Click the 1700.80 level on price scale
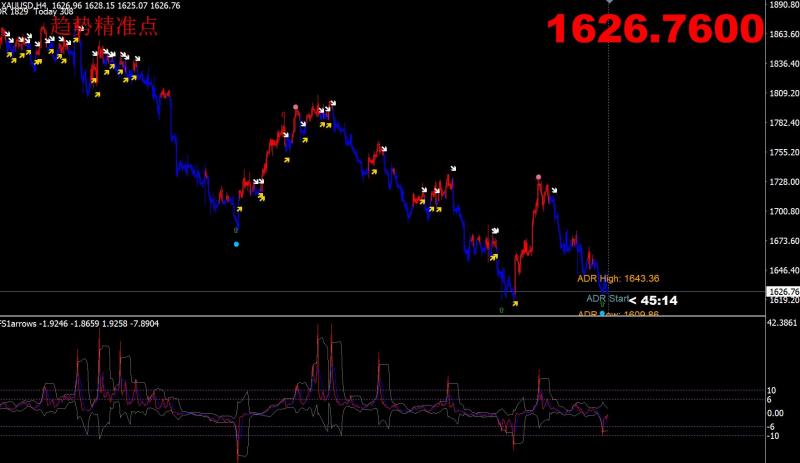Viewport: 800px width, 463px height. 781,212
